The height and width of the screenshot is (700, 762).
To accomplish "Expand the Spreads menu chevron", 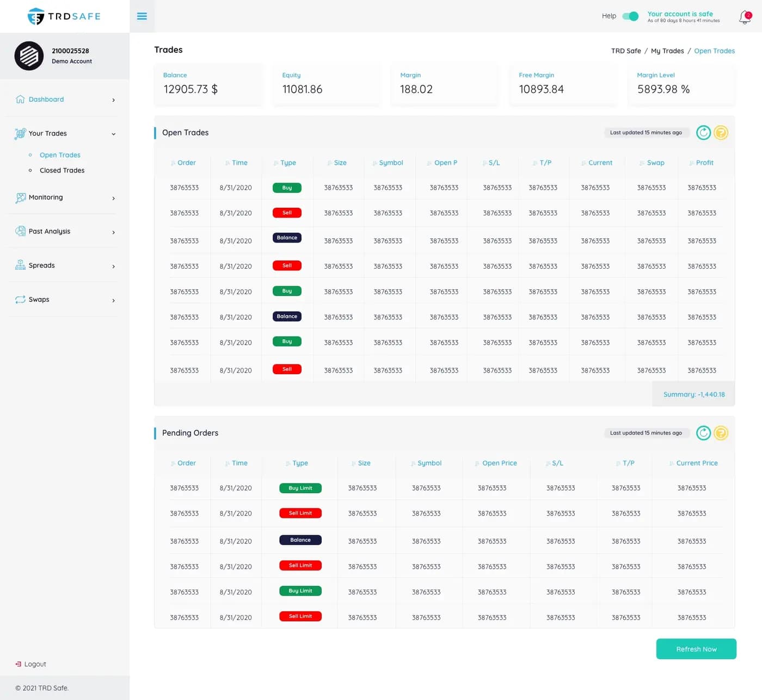I will pos(113,267).
